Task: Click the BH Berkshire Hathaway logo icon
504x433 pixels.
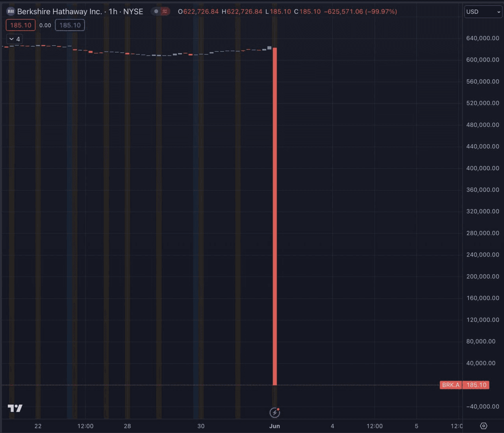Action: point(11,11)
